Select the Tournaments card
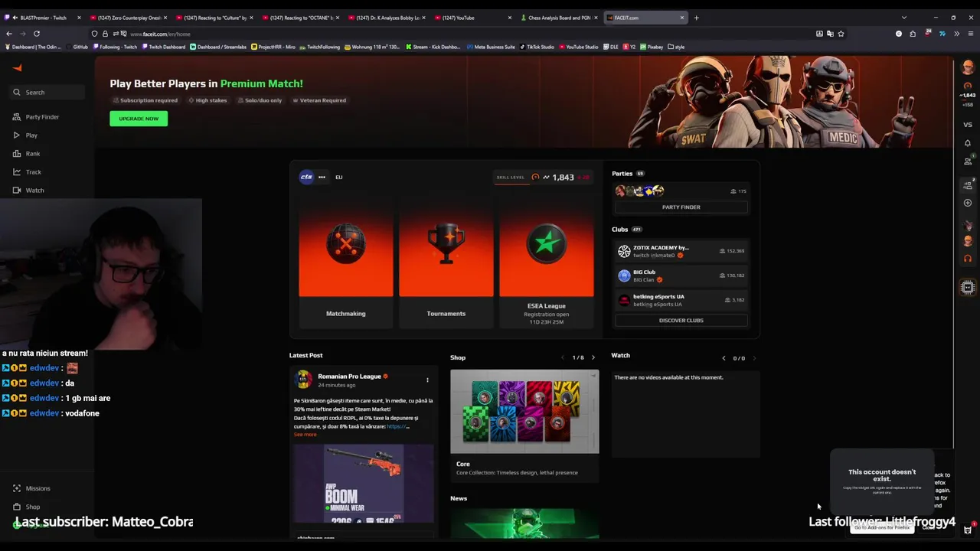Image resolution: width=980 pixels, height=551 pixels. click(446, 260)
